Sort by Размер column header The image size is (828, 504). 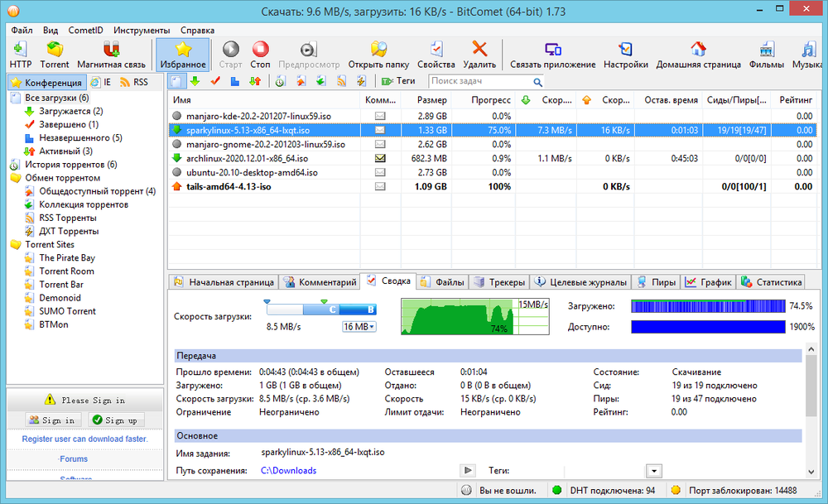431,100
